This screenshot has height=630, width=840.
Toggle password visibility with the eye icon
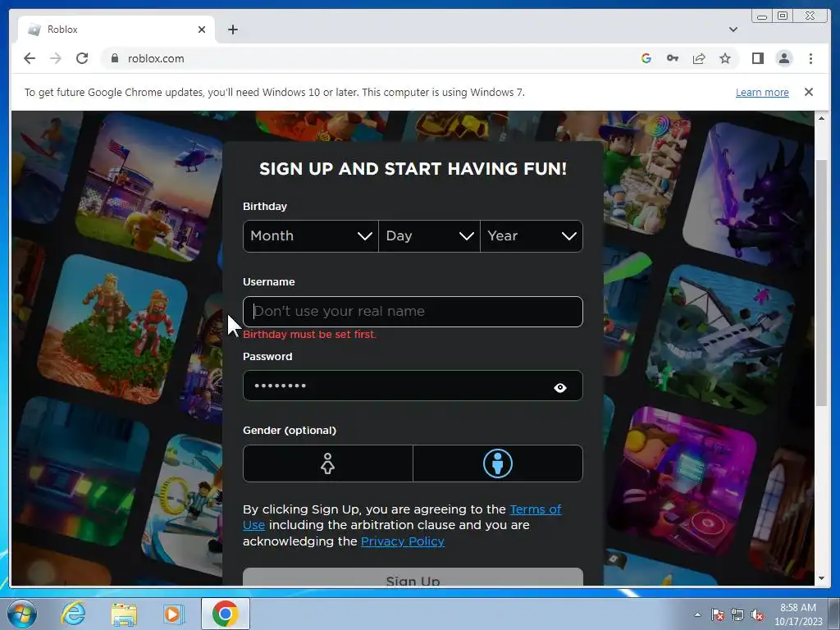pyautogui.click(x=559, y=387)
